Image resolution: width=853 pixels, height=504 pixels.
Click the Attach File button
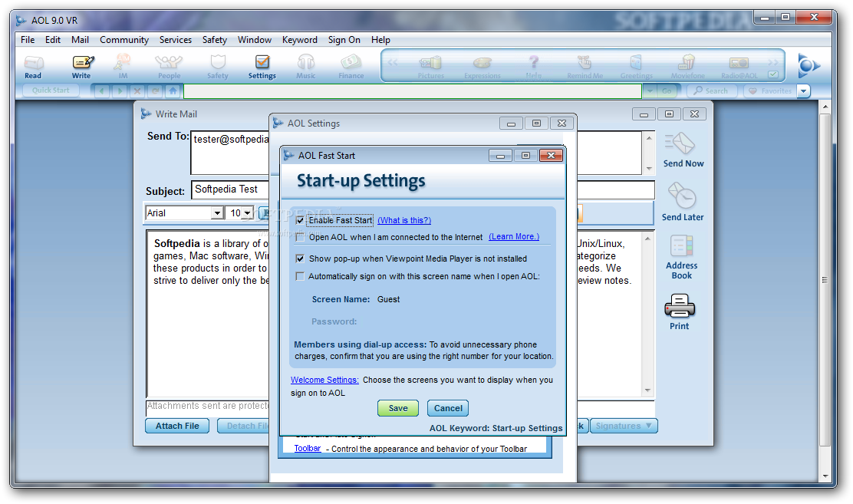click(x=177, y=426)
